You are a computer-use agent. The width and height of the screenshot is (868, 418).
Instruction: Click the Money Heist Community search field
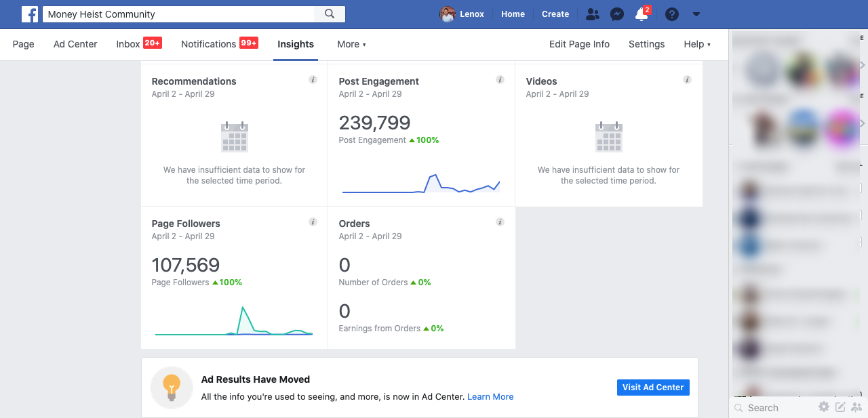[x=180, y=14]
